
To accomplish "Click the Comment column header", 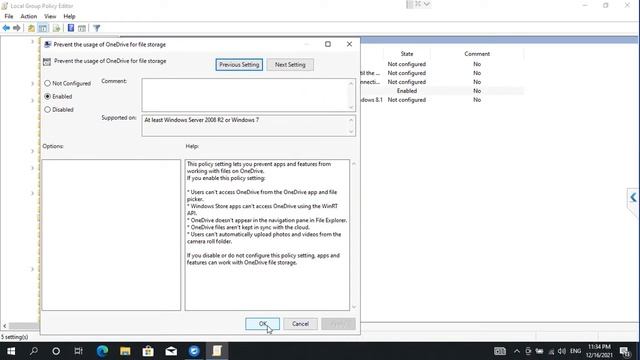I will pyautogui.click(x=477, y=54).
